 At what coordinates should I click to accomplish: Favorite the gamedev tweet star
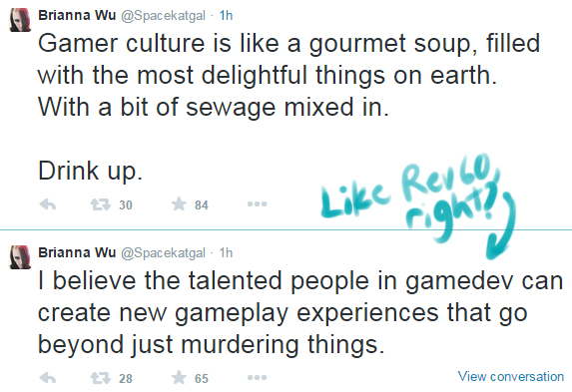[179, 377]
